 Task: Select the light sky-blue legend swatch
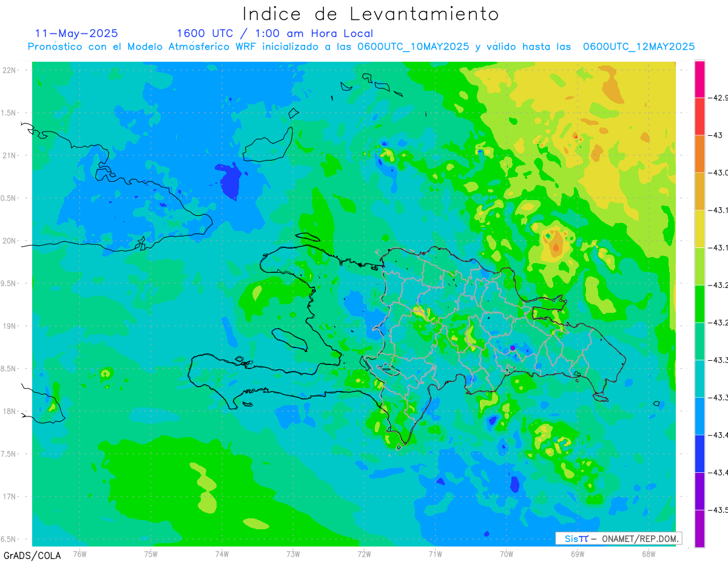(699, 416)
